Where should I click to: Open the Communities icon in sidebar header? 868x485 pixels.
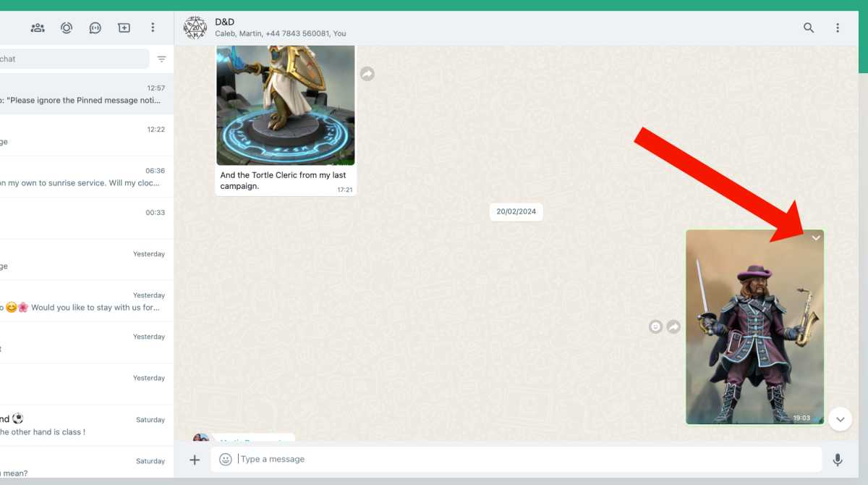38,28
